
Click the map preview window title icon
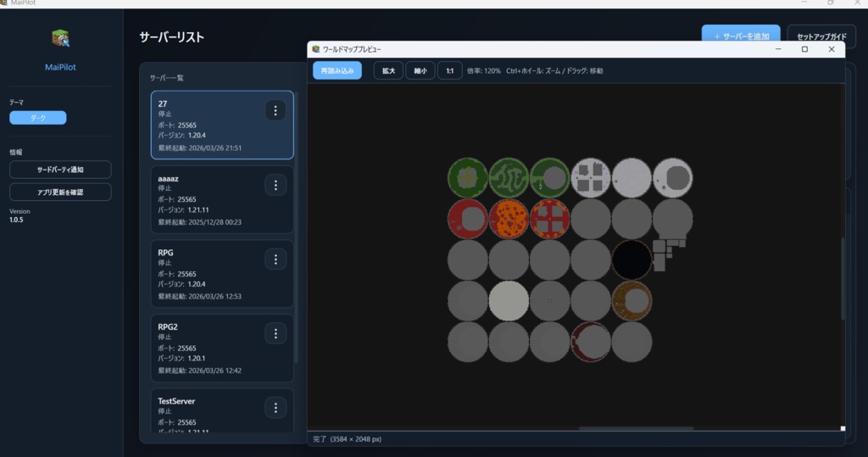pyautogui.click(x=316, y=49)
